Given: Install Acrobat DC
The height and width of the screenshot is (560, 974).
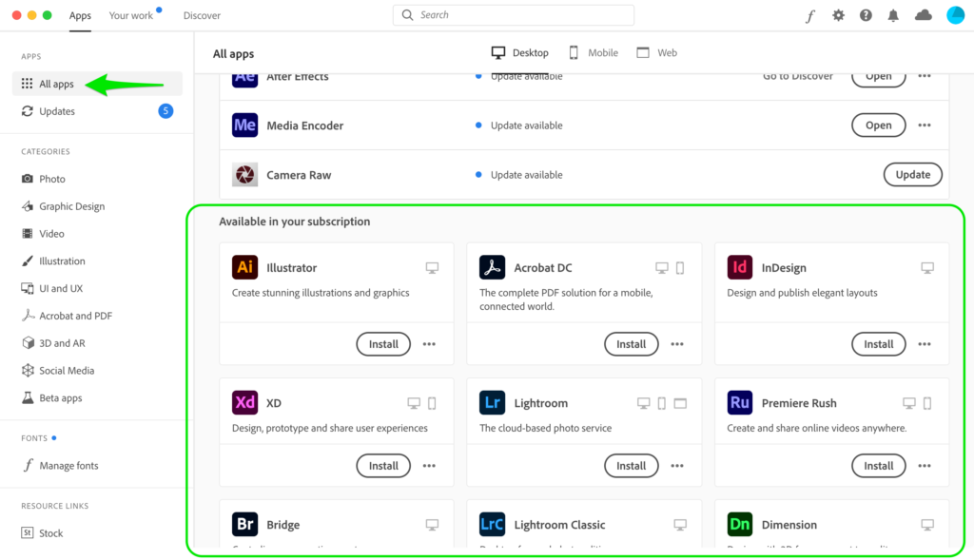Looking at the screenshot, I should click(x=632, y=344).
